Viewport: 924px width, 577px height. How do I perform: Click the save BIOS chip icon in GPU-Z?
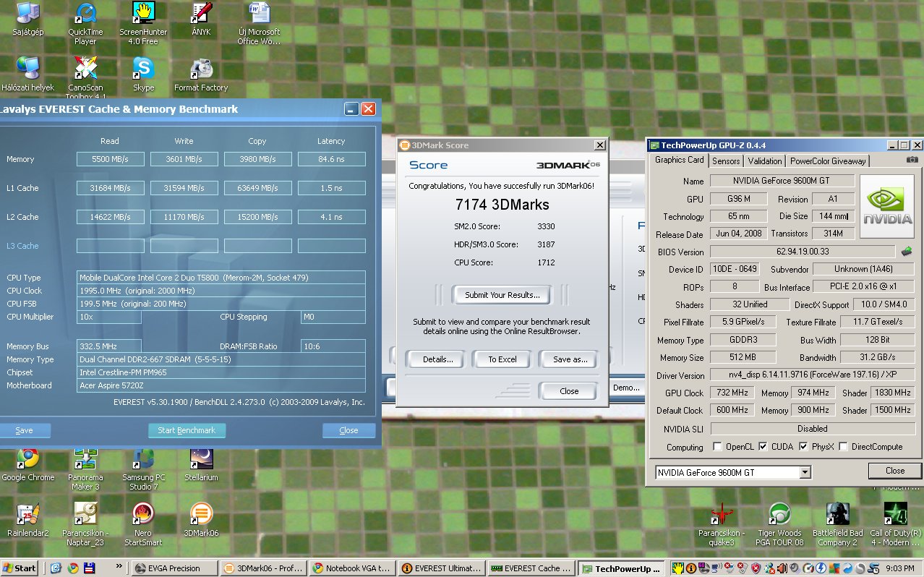click(x=906, y=252)
